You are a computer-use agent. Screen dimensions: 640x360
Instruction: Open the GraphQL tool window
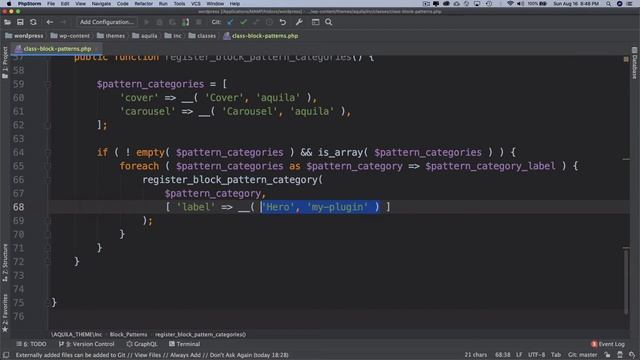[x=142, y=344]
